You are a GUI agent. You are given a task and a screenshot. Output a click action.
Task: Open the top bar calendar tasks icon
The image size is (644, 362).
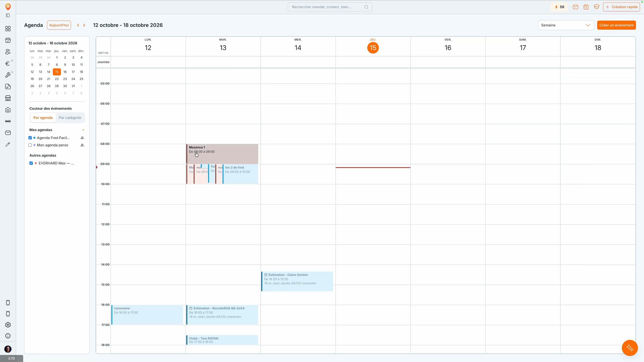coord(586,7)
